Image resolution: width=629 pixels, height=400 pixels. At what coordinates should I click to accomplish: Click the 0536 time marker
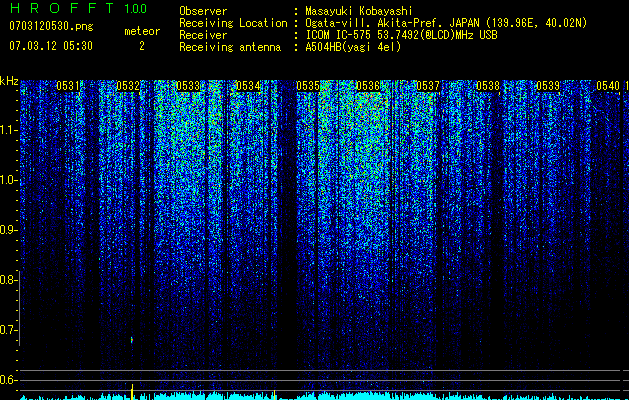click(x=368, y=86)
